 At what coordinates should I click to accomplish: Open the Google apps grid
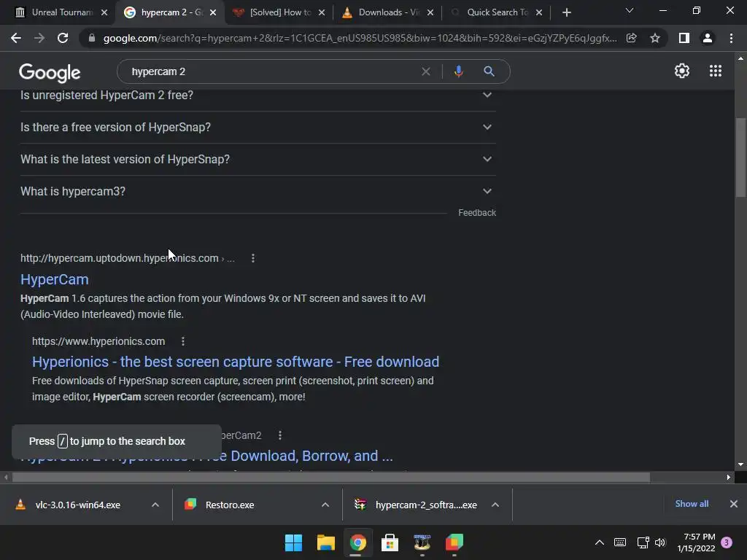[x=716, y=71]
